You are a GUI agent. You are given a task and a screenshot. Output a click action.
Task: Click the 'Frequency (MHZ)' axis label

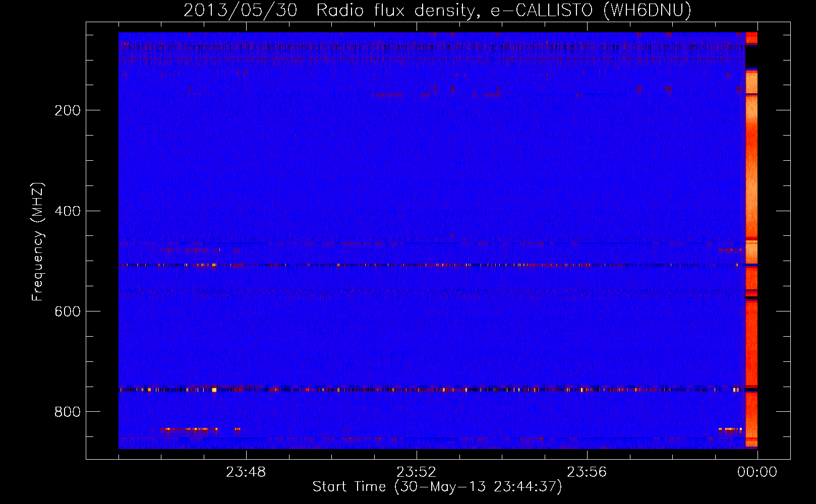point(38,242)
